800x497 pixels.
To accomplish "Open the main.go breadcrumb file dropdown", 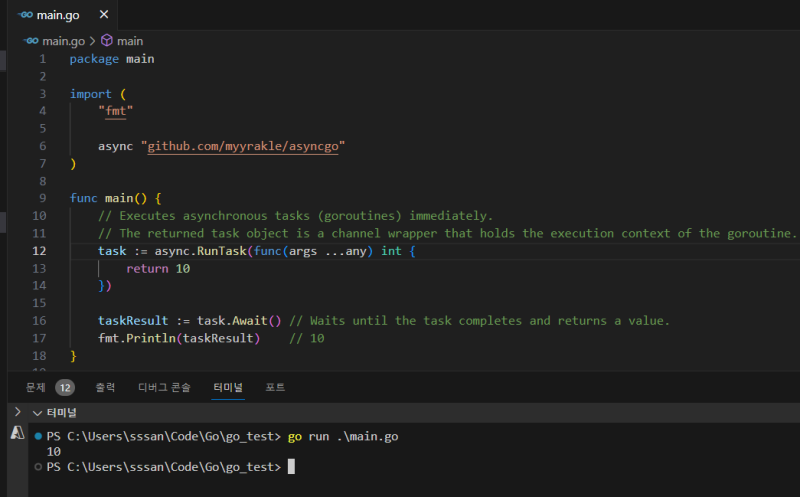I will pos(63,41).
